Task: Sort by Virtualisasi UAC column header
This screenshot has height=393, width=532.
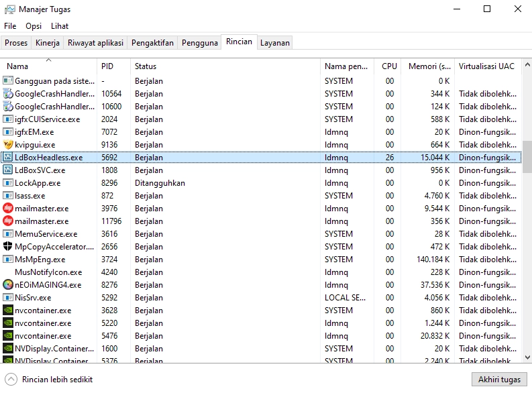Action: click(x=488, y=66)
